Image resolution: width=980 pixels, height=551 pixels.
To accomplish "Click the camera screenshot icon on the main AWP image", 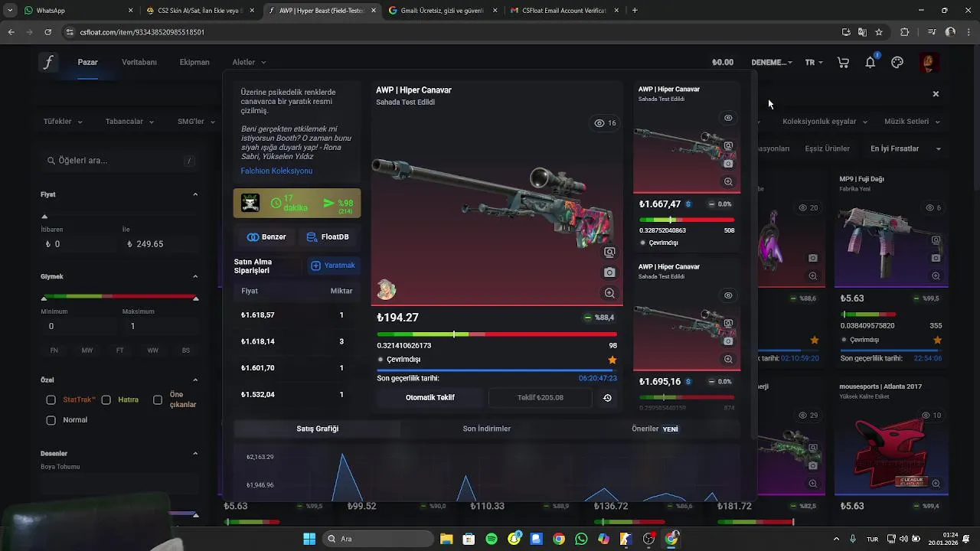I will 609,272.
